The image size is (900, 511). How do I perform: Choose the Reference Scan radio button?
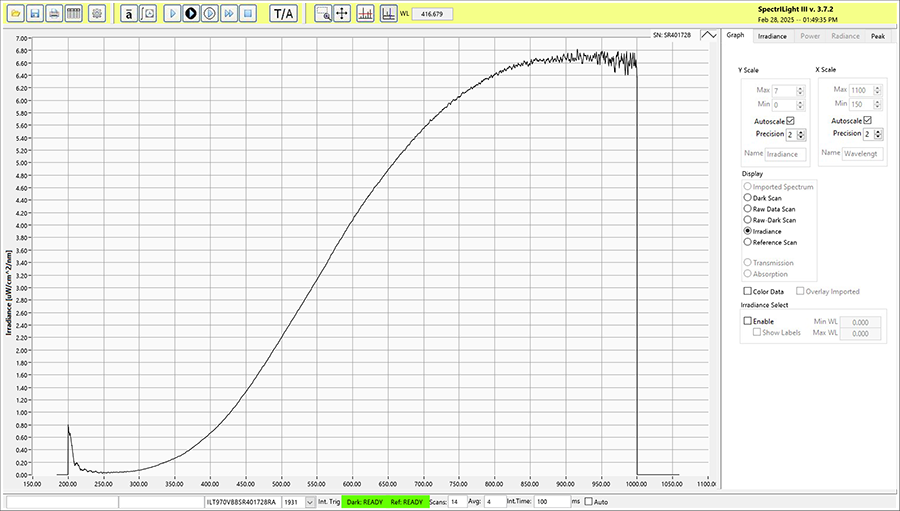click(747, 242)
